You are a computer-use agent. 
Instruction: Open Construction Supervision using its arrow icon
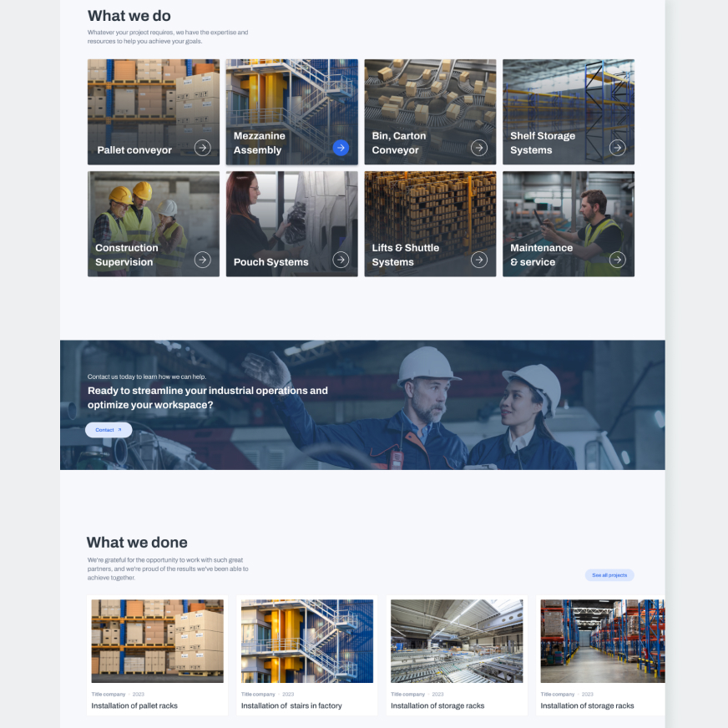(202, 260)
